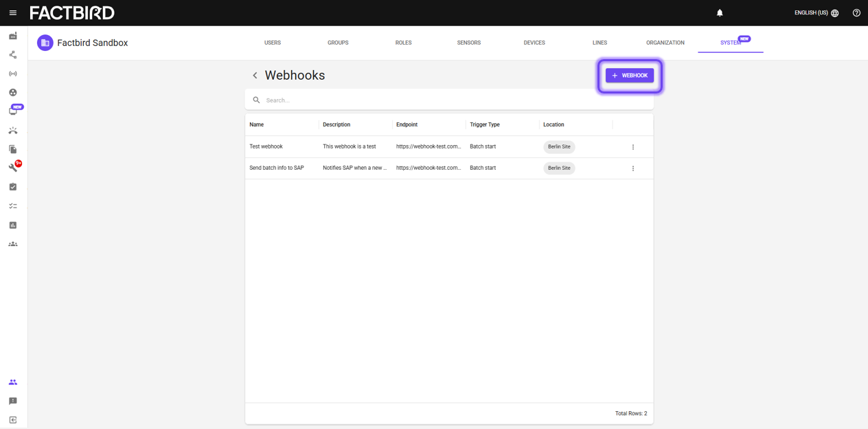The height and width of the screenshot is (429, 868).
Task: Open the wrench maintenance icon in sidebar
Action: 13,168
